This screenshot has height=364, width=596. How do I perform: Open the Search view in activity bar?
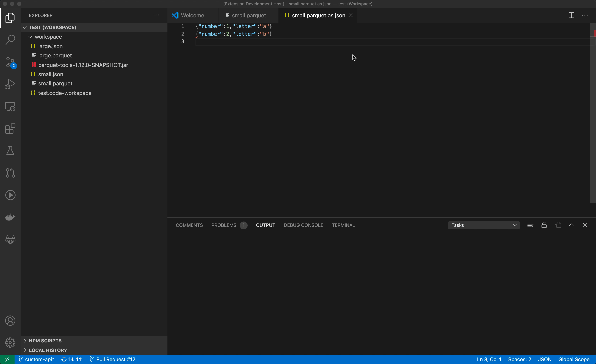10,40
